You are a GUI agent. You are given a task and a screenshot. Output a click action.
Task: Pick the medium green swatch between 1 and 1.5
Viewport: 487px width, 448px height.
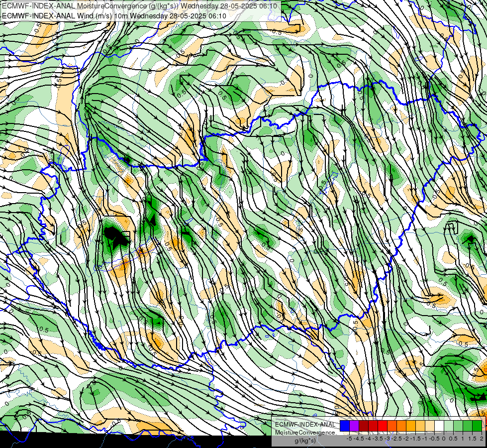tap(468, 426)
